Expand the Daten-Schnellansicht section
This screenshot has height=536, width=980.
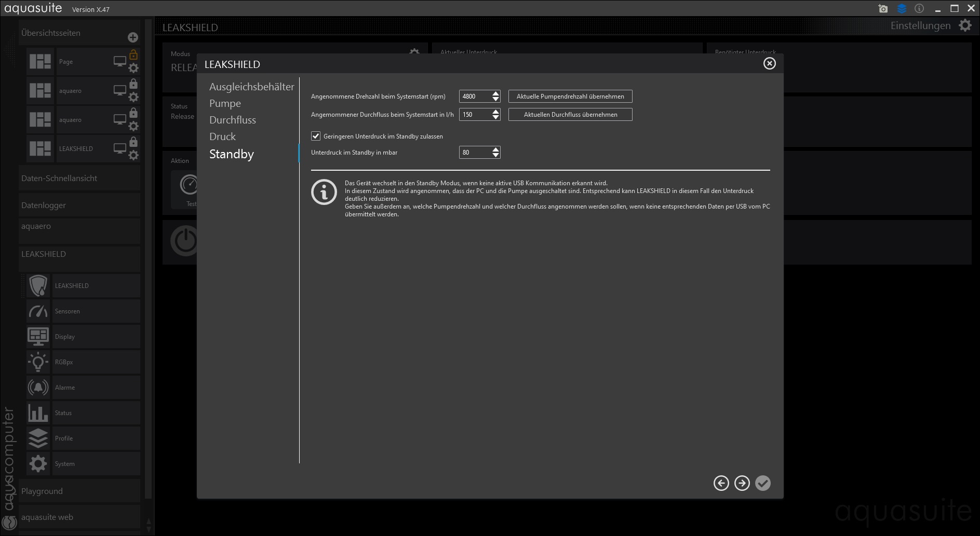79,178
